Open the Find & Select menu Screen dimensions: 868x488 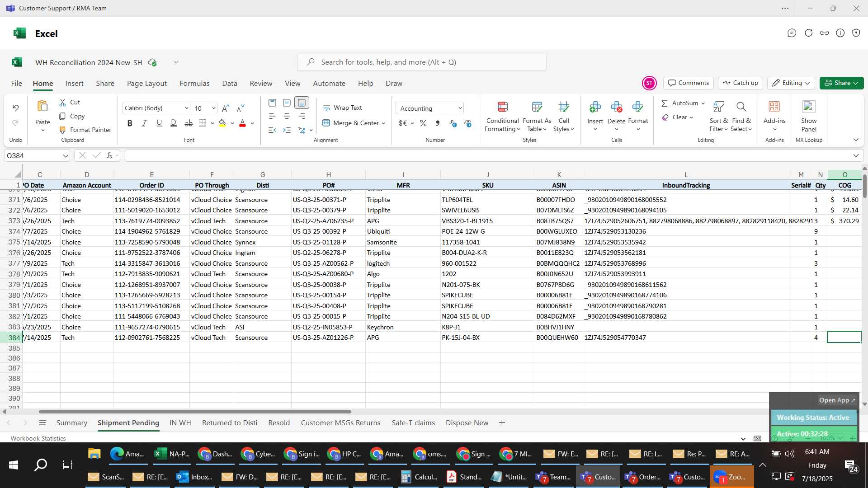[x=741, y=117]
